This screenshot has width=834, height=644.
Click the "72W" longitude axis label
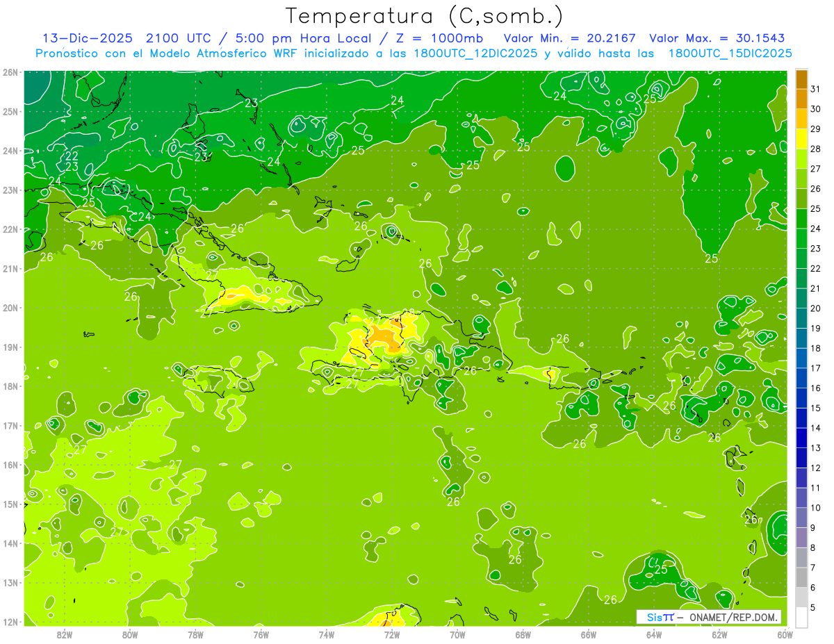(392, 634)
